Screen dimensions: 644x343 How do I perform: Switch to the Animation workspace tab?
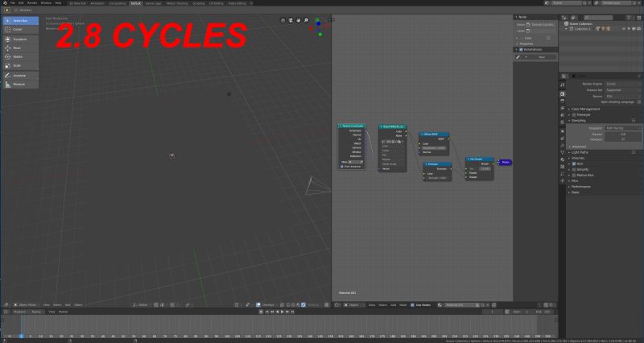click(x=97, y=3)
